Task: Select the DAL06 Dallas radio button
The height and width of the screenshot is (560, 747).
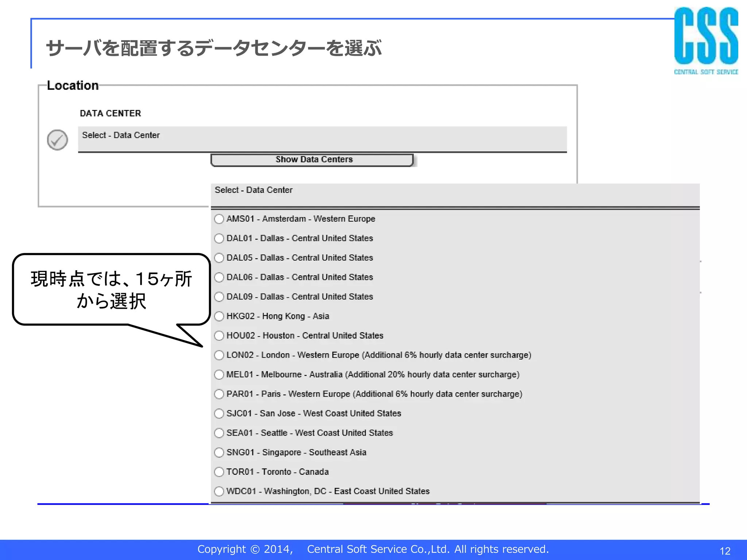Action: coord(219,277)
